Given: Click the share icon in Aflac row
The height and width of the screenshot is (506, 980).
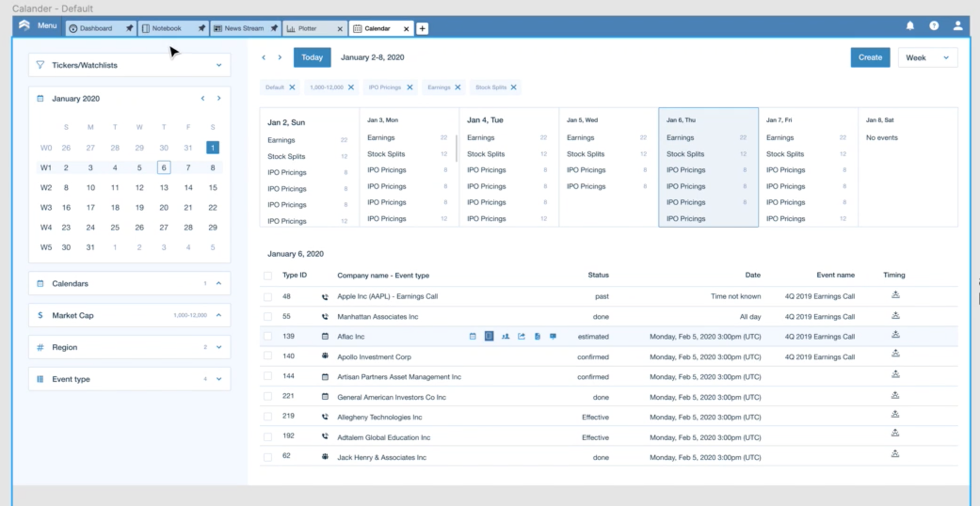Looking at the screenshot, I should coord(521,336).
